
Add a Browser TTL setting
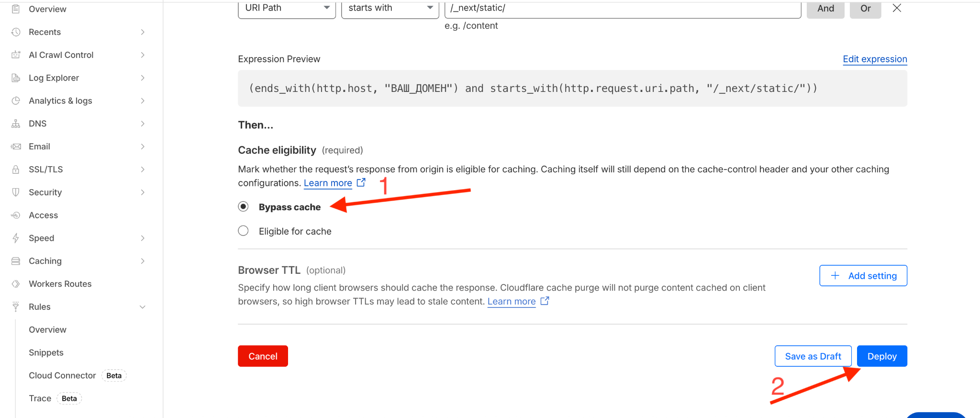863,276
